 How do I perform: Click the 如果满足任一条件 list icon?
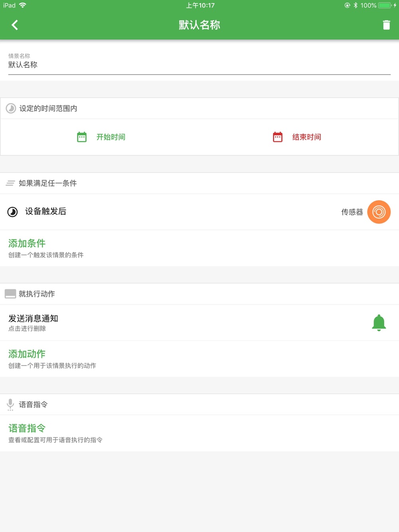coord(10,183)
